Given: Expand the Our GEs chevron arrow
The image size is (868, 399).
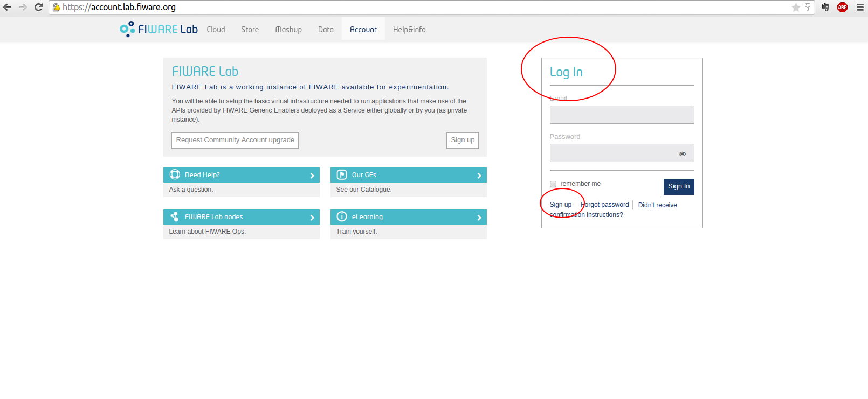Looking at the screenshot, I should click(479, 176).
